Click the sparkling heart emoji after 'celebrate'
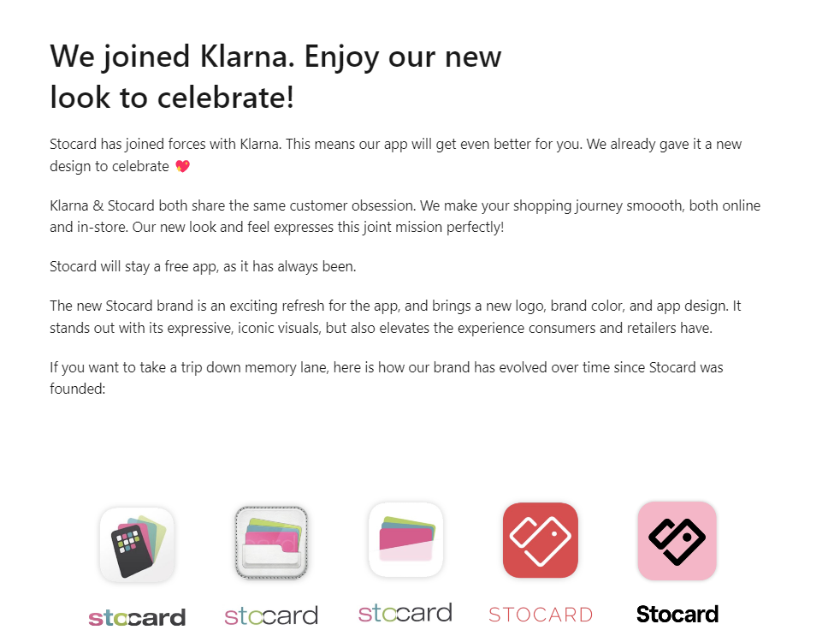Screen dimensions: 840x636 183,166
